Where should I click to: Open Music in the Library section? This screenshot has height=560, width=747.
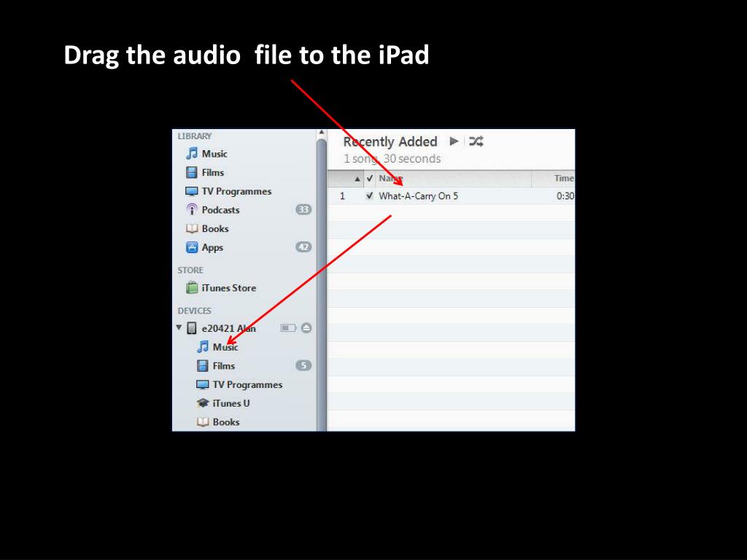[x=206, y=154]
